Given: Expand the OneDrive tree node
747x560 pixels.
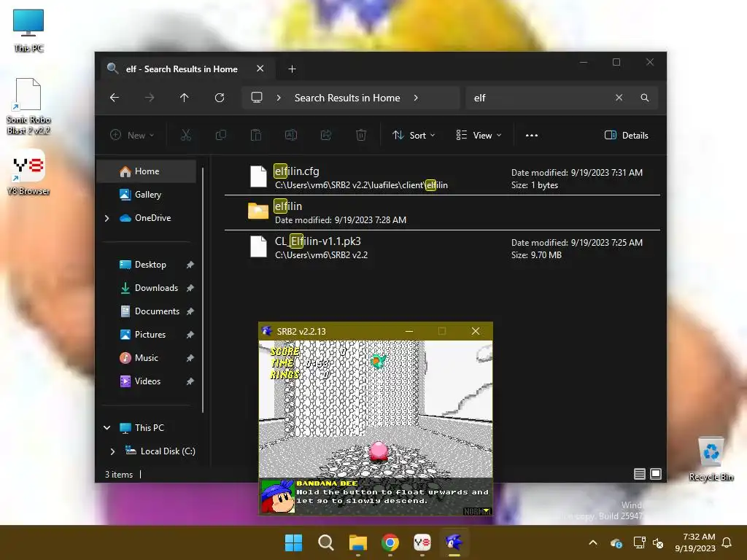Looking at the screenshot, I should 107,218.
